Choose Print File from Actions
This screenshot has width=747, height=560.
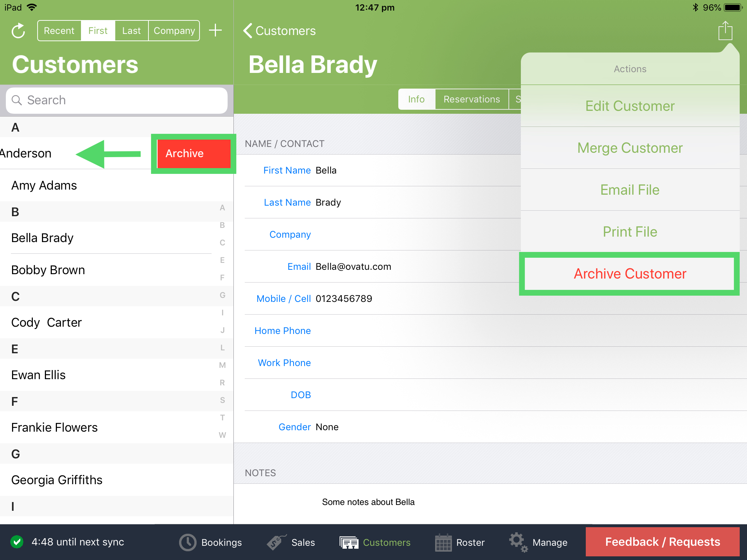pos(630,232)
